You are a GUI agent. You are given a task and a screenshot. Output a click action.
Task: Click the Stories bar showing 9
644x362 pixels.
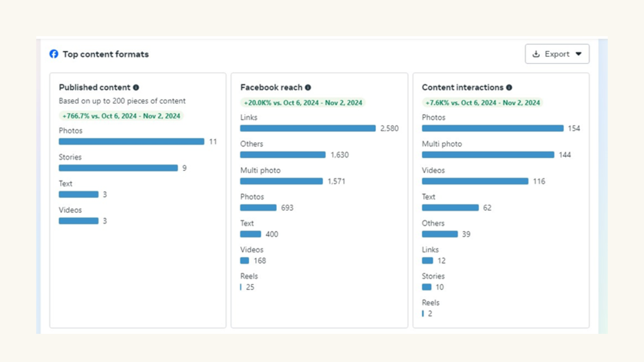click(118, 168)
